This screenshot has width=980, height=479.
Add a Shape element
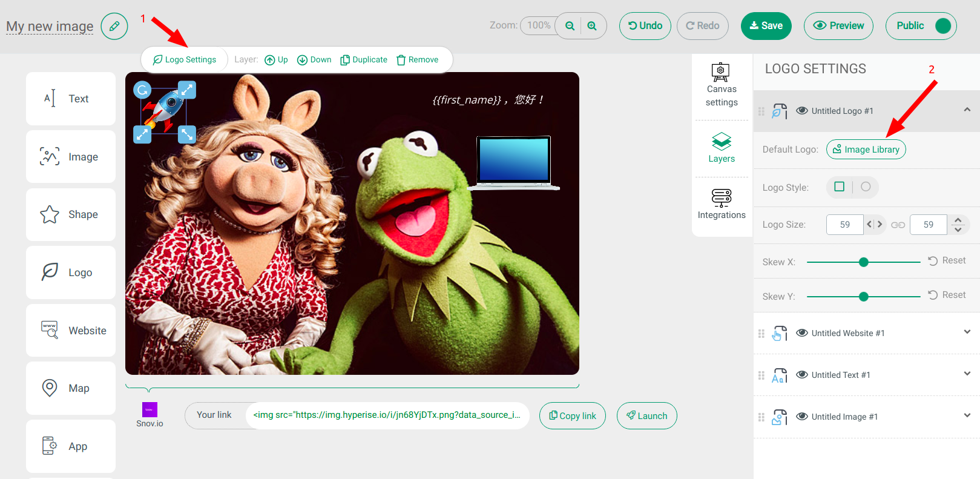[x=71, y=214]
